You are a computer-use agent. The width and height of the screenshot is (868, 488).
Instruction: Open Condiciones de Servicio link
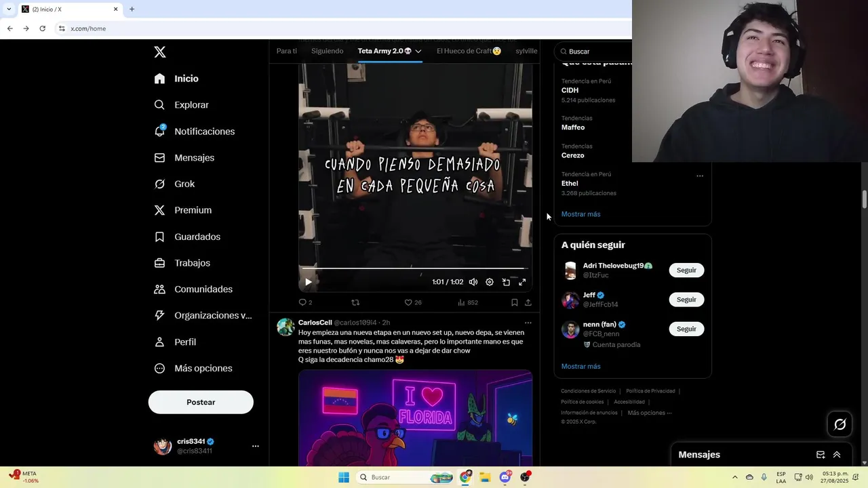coord(589,391)
